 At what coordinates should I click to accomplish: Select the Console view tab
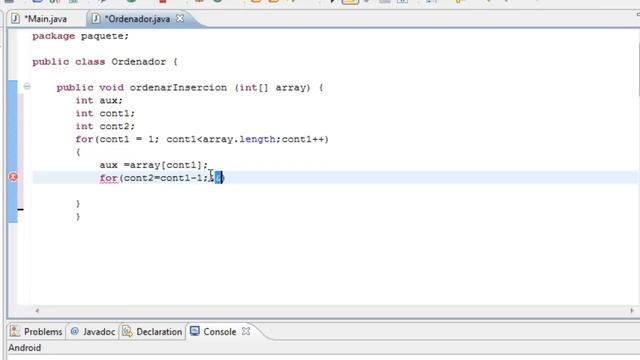(x=220, y=331)
